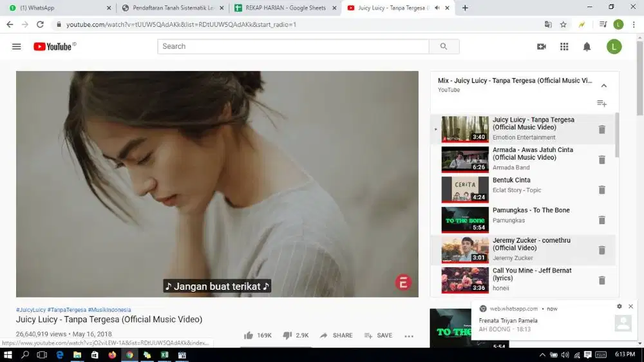Image resolution: width=644 pixels, height=362 pixels.
Task: Open Windows taskbar search
Action: [25, 355]
